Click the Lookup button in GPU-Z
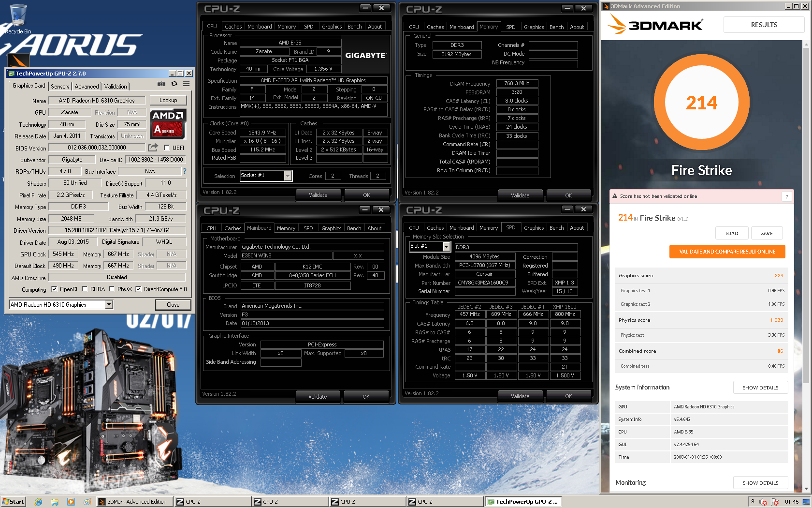 168,100
